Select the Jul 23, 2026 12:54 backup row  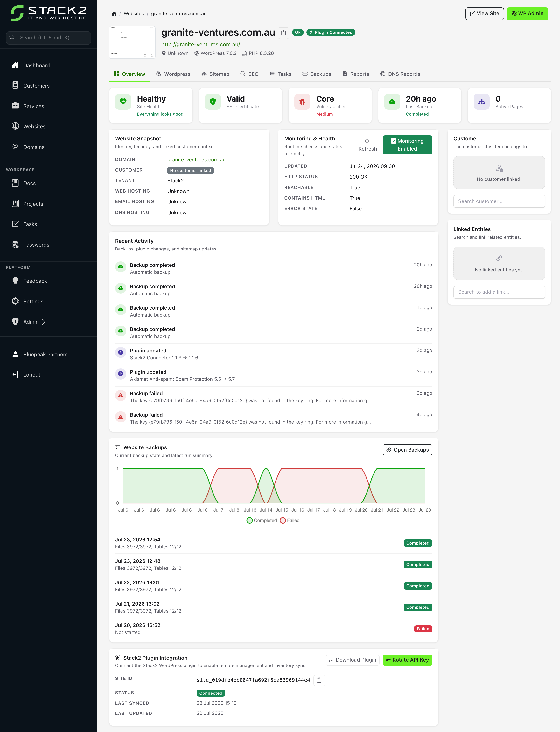click(x=273, y=543)
